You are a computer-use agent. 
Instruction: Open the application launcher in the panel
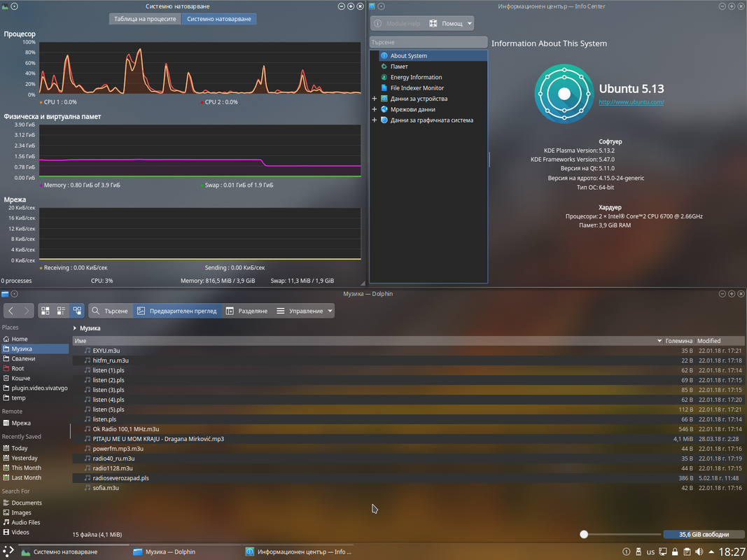pos(8,552)
